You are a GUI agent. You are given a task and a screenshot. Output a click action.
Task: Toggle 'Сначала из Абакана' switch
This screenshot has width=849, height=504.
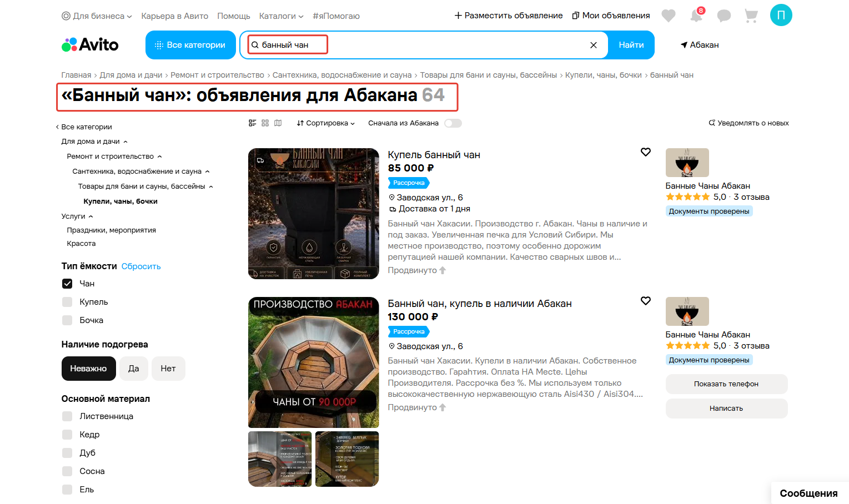click(453, 123)
